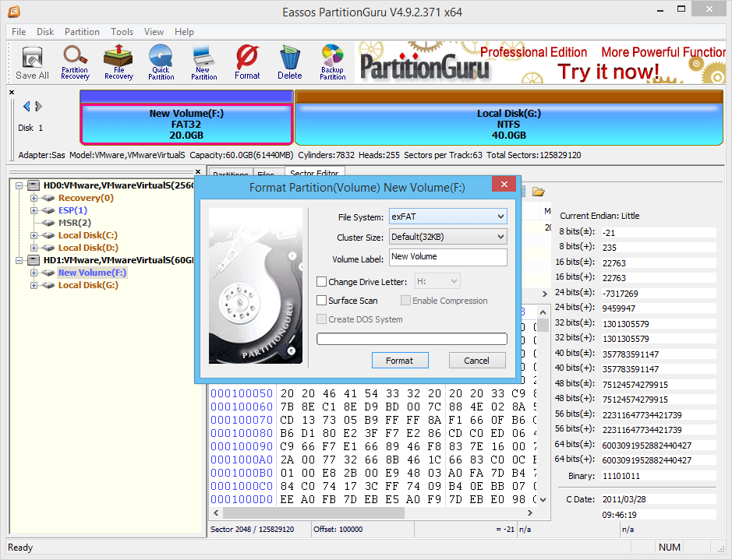Click the Delete partition toolbar icon

coord(290,63)
